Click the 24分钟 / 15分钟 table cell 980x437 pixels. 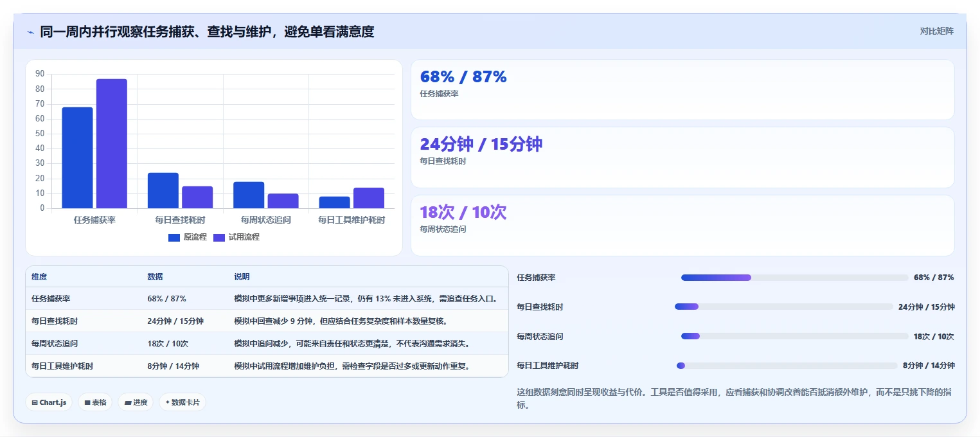(175, 321)
